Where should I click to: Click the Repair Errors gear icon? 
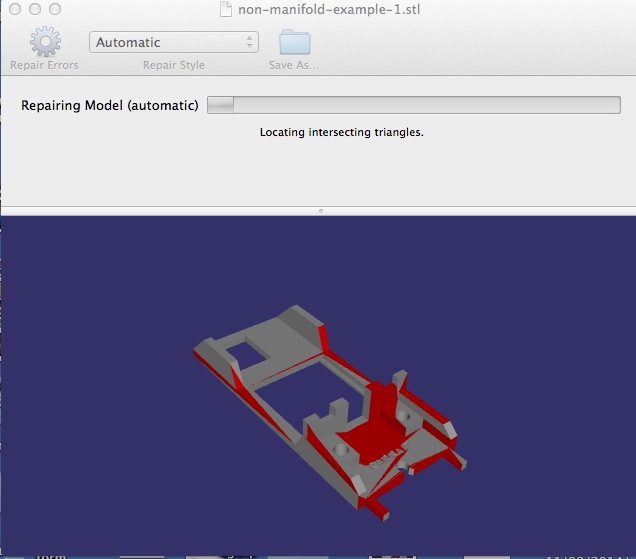44,42
